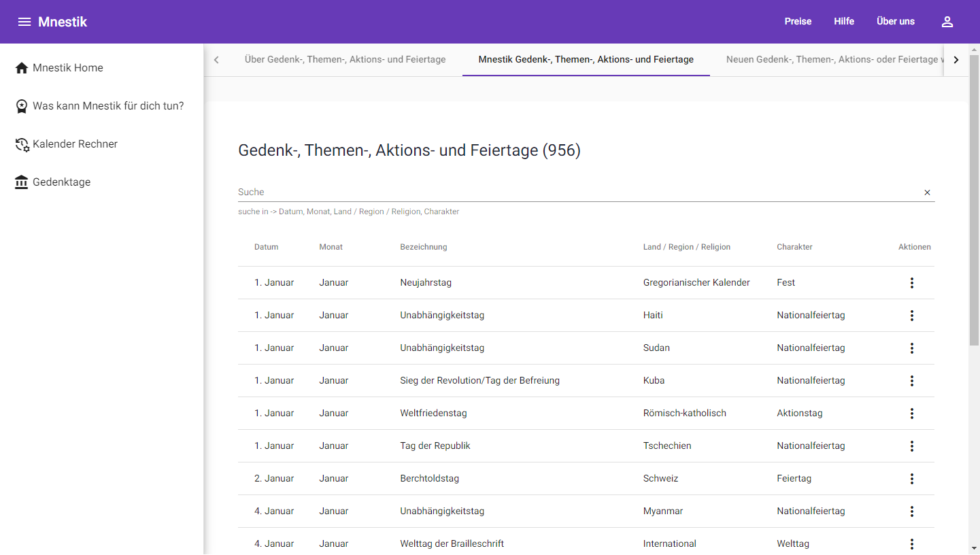Click the Über uns header link
This screenshot has height=555, width=980.
click(896, 22)
